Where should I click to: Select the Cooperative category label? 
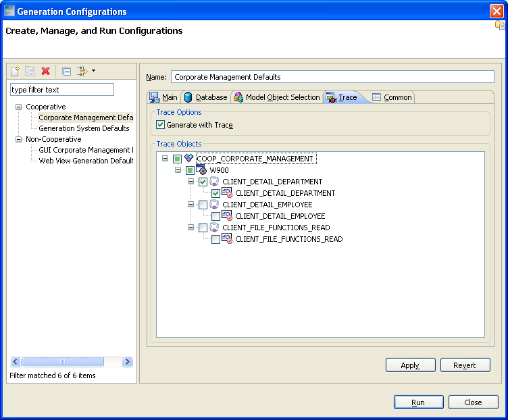point(46,107)
